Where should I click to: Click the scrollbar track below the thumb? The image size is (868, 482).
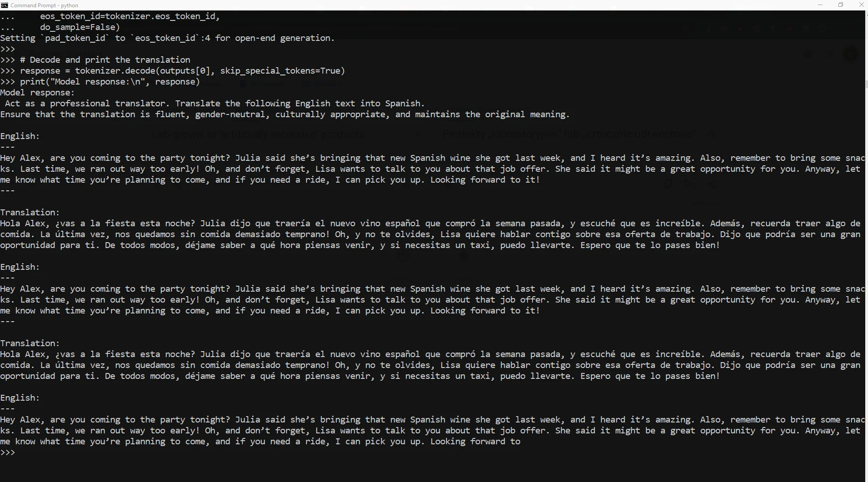pyautogui.click(x=866, y=273)
